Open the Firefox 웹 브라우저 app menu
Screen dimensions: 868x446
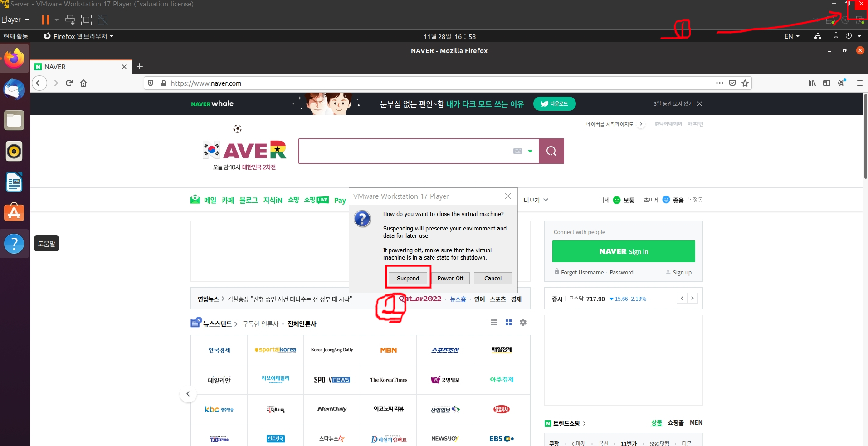[x=78, y=36]
